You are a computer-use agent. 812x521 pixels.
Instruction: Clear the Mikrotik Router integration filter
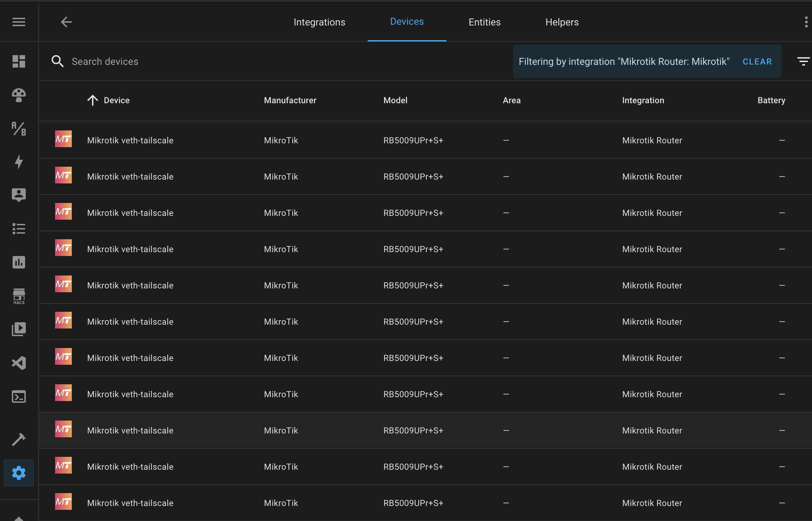point(757,61)
